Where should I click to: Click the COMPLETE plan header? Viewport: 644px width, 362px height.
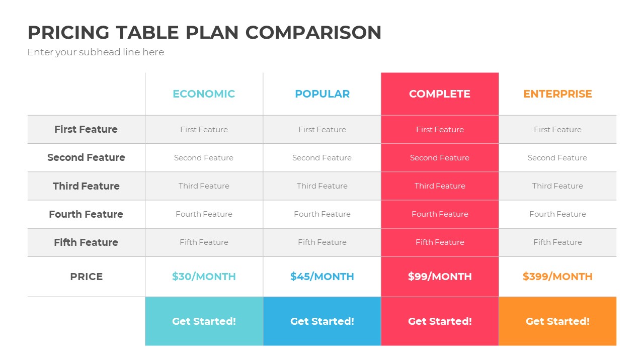tap(440, 94)
